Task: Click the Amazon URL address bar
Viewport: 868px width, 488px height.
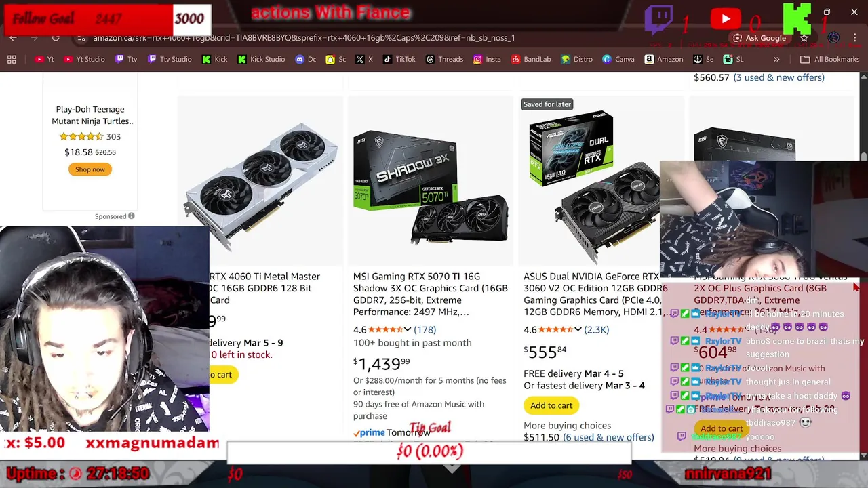Action: [407, 38]
